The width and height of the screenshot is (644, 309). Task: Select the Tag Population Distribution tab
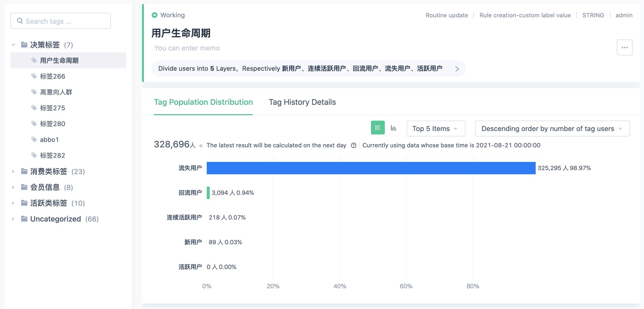pos(203,102)
